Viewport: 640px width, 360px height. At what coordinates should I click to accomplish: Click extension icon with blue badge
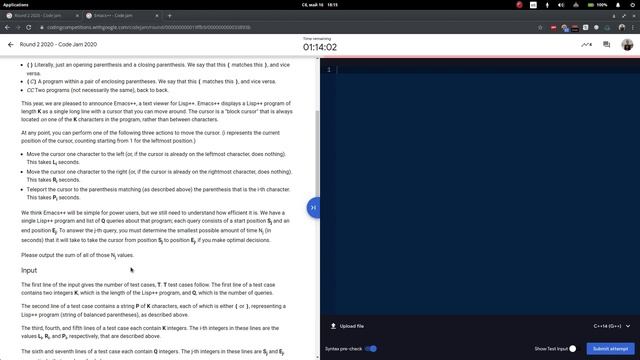click(x=564, y=28)
